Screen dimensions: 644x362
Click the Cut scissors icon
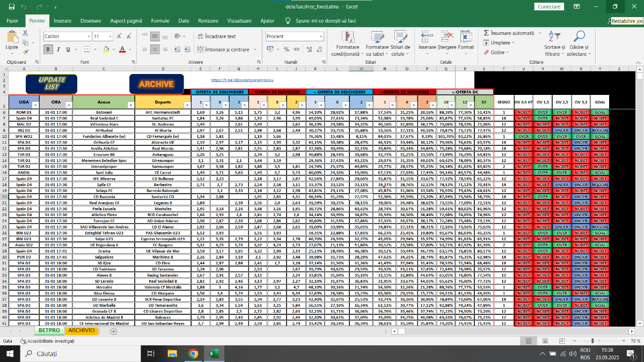pyautogui.click(x=25, y=33)
